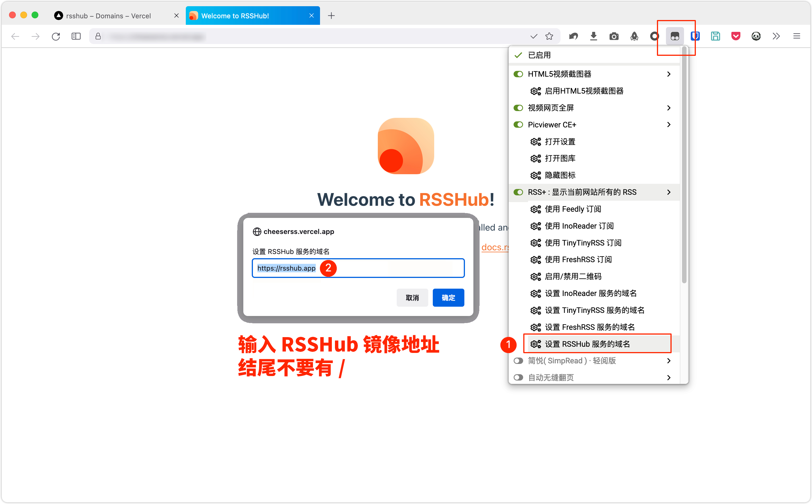Expand the 视频网页全屏 submenu arrow
Image resolution: width=812 pixels, height=504 pixels.
tap(668, 108)
